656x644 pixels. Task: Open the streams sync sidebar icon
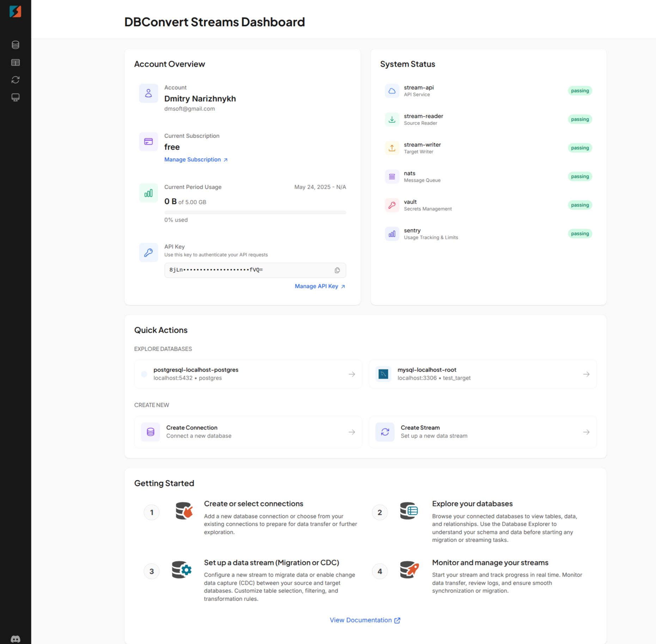(x=15, y=80)
